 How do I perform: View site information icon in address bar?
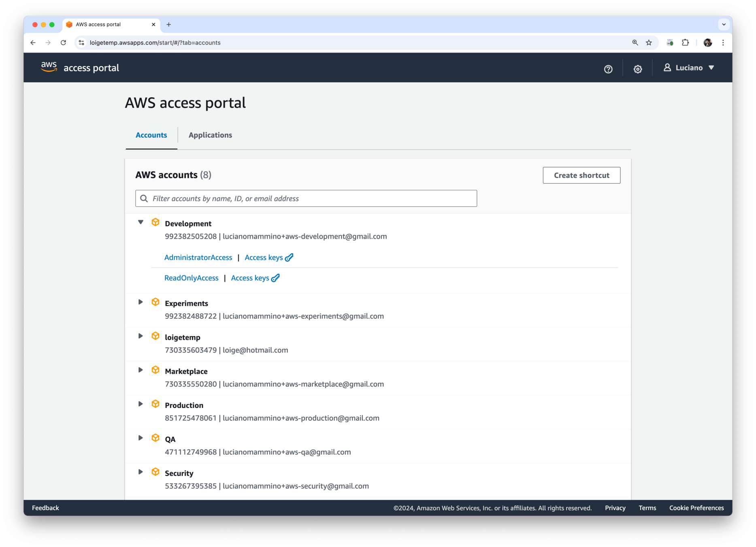tap(81, 43)
